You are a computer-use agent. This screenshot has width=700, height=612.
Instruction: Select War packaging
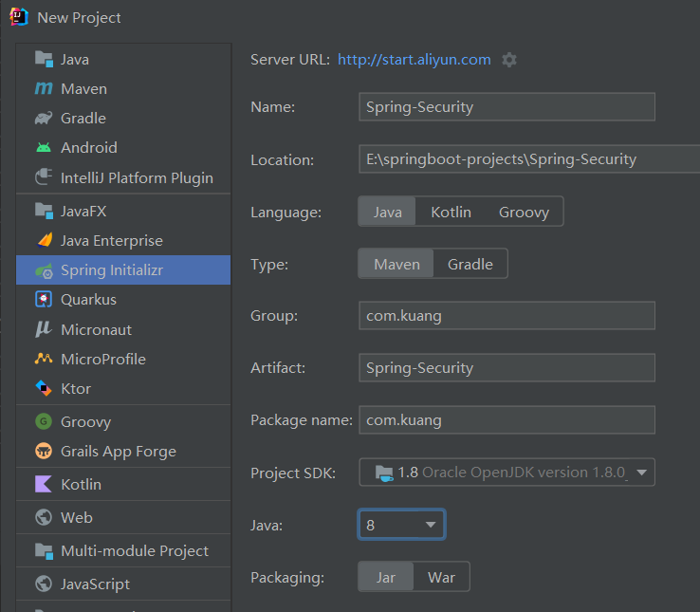coord(441,577)
